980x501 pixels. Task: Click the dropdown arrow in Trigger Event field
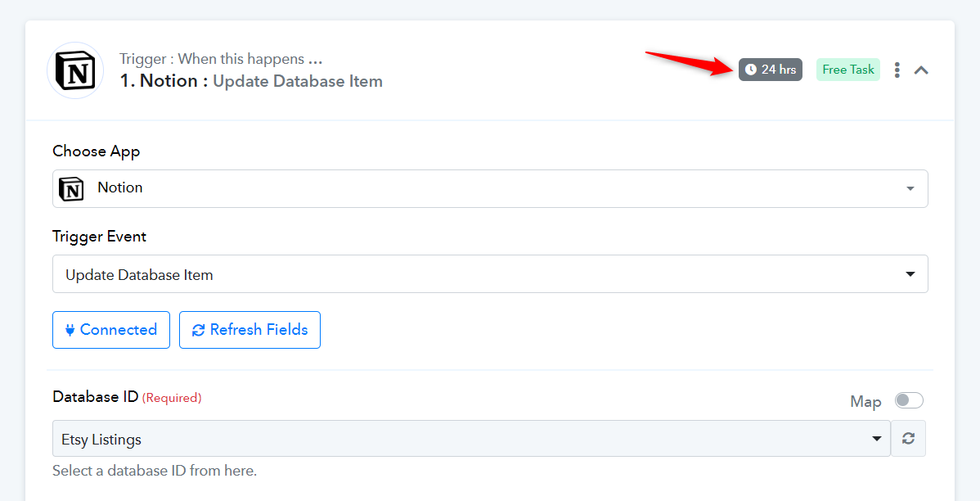click(910, 274)
